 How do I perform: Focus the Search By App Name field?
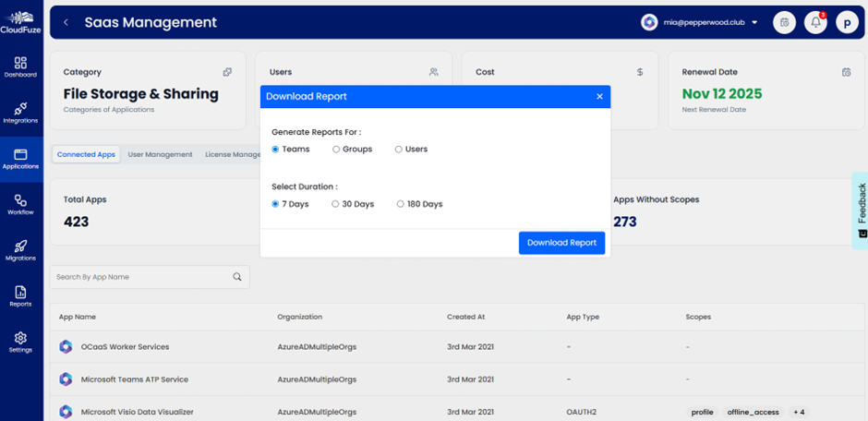point(150,277)
